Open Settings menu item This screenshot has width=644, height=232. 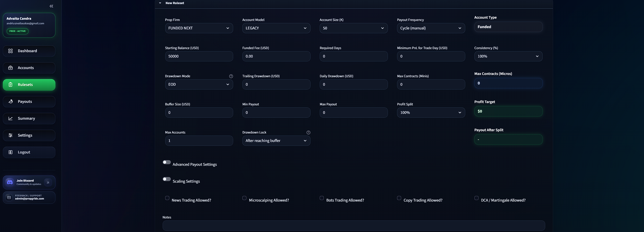tap(29, 135)
